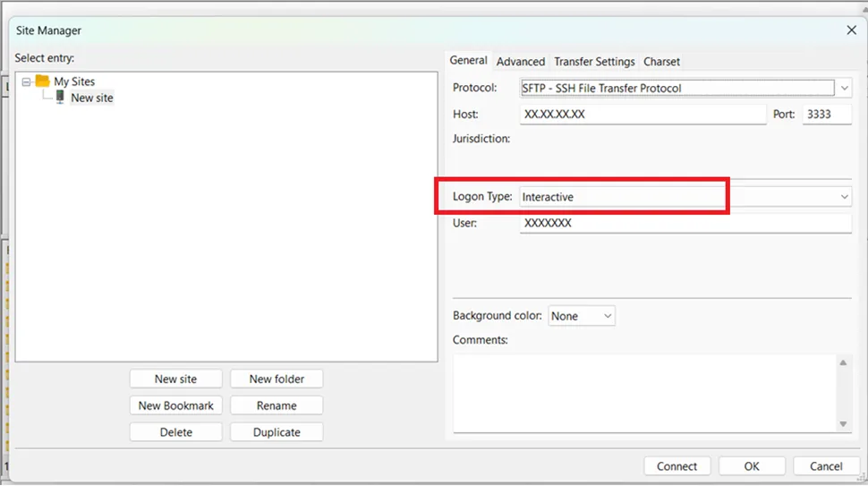Click the New Bookmark button
Image resolution: width=868 pixels, height=486 pixels.
pyautogui.click(x=176, y=405)
